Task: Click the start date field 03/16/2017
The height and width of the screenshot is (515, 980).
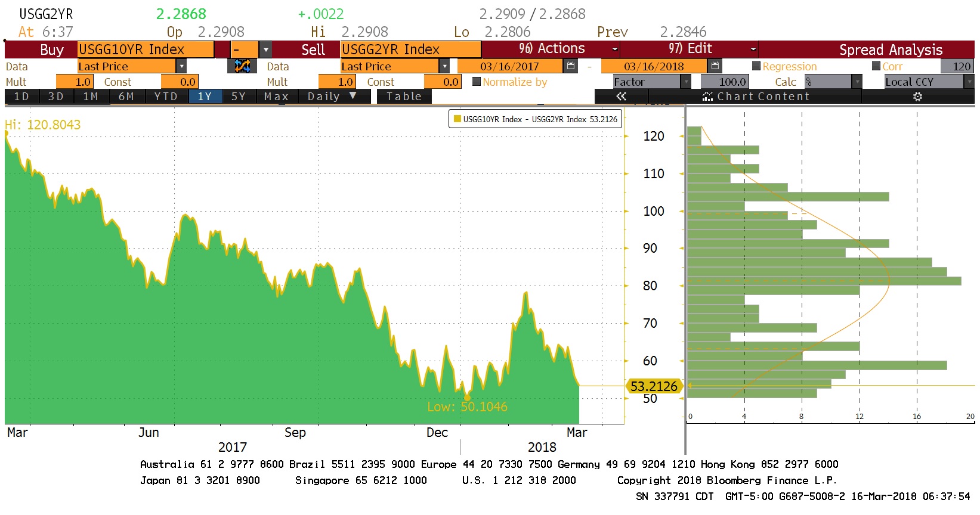Action: tap(509, 66)
